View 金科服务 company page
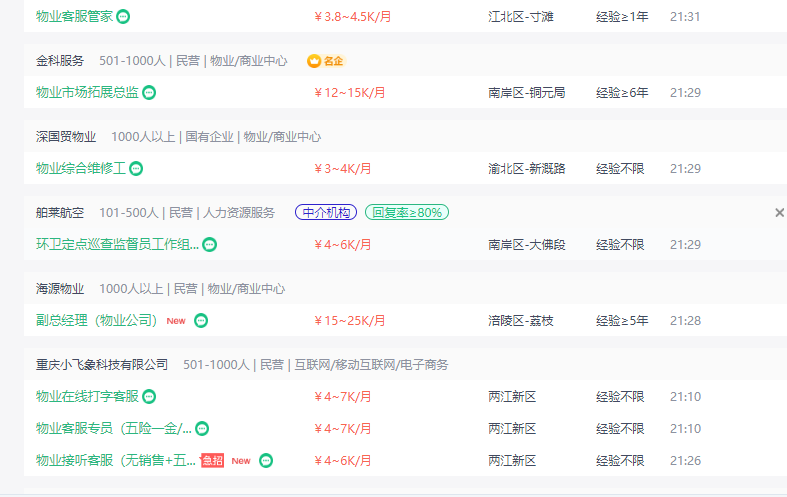The height and width of the screenshot is (497, 787). pyautogui.click(x=60, y=61)
